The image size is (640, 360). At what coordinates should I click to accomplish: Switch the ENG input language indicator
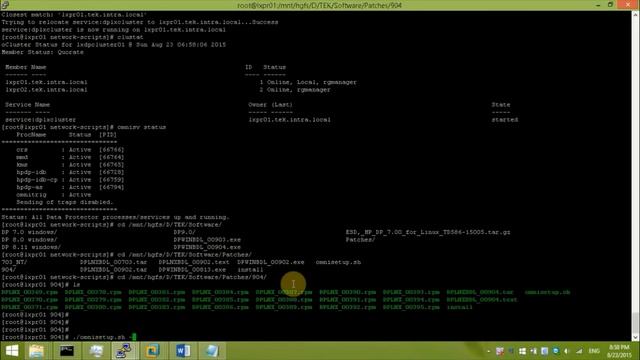click(x=594, y=351)
